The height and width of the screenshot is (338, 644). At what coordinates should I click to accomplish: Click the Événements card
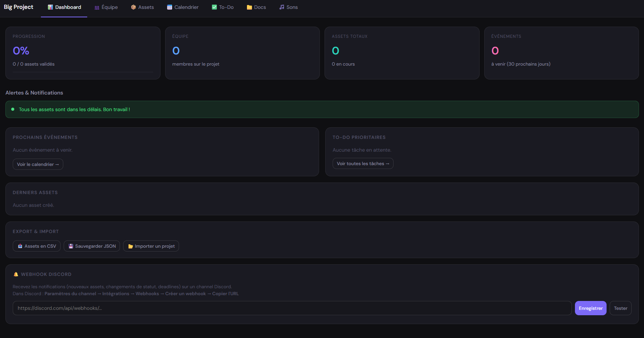tap(561, 53)
